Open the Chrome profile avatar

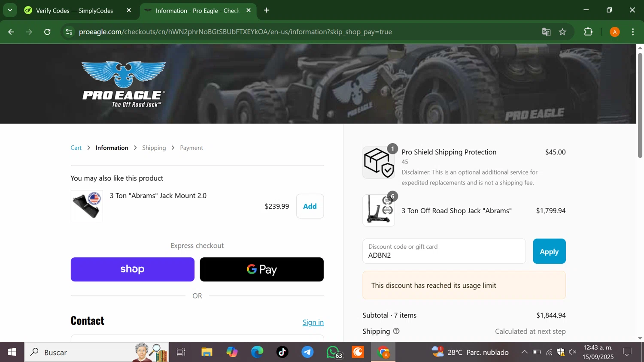pyautogui.click(x=615, y=32)
